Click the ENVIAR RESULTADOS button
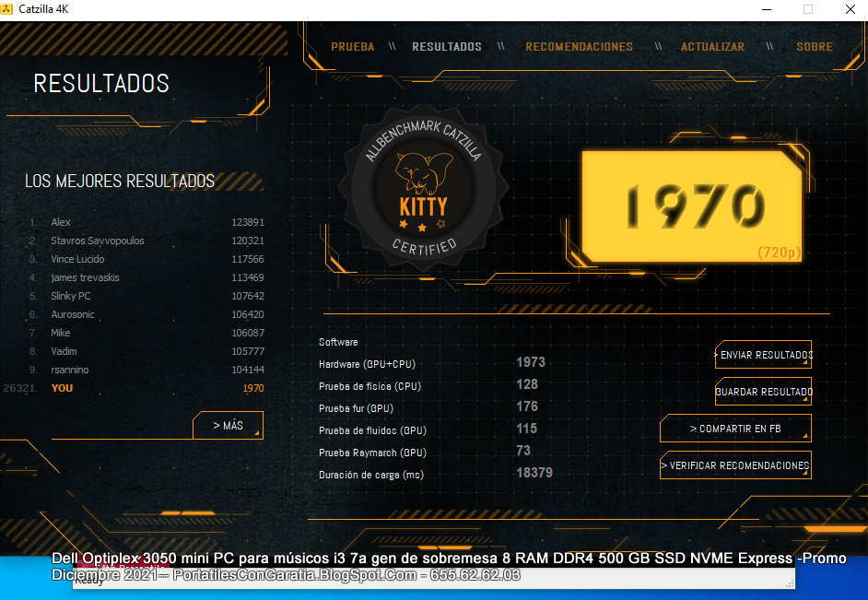This screenshot has height=600, width=868. click(x=763, y=355)
